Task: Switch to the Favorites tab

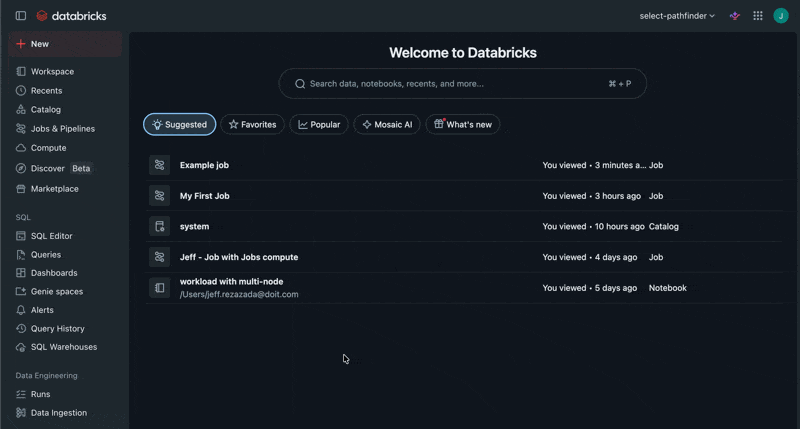Action: 253,124
